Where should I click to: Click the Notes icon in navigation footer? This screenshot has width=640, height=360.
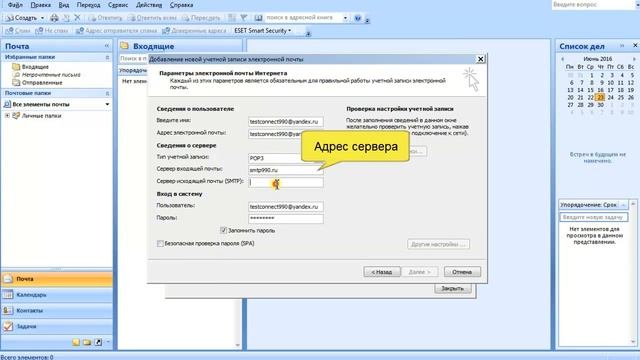coord(76,342)
